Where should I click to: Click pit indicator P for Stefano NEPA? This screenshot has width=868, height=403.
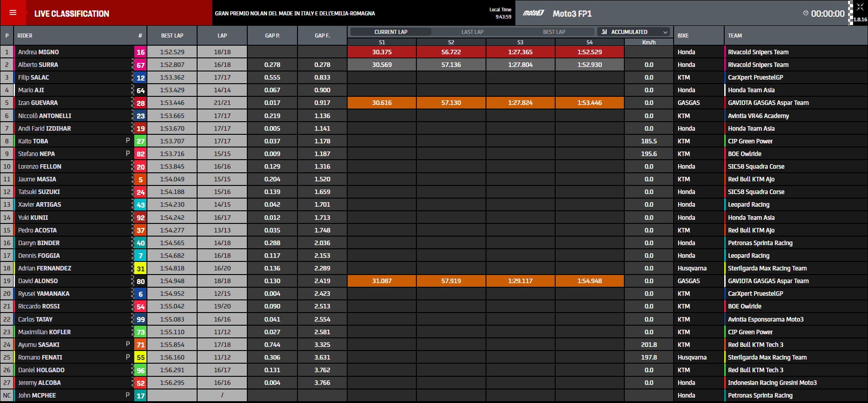128,153
